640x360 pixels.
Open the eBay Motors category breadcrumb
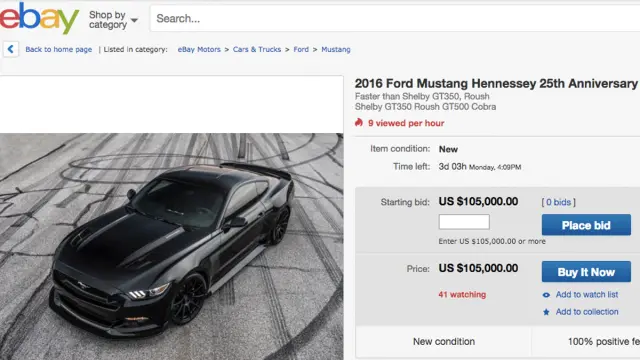pos(199,49)
